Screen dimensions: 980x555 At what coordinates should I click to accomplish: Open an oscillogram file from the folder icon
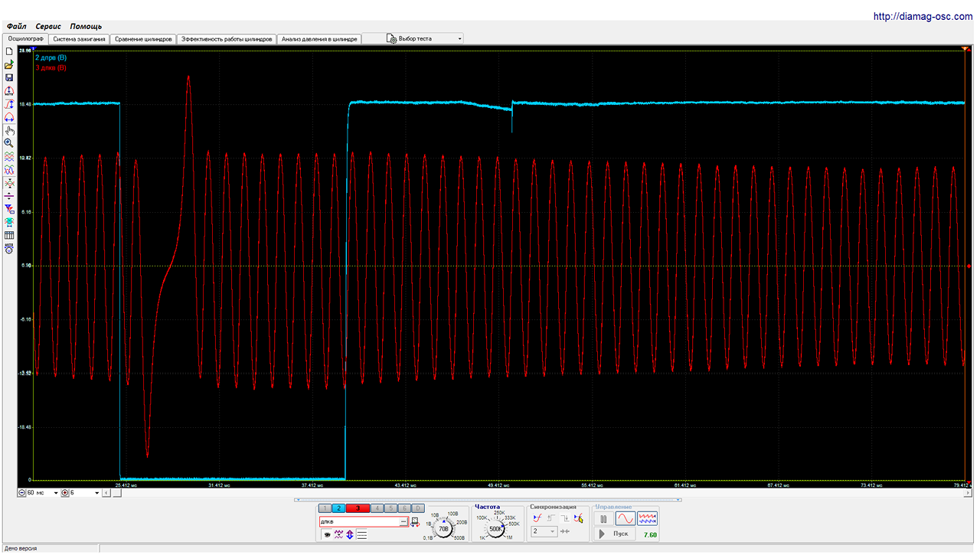9,64
